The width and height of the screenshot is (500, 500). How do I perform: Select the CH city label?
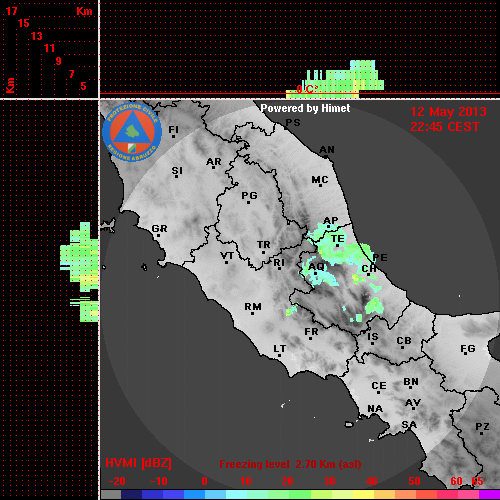point(369,268)
